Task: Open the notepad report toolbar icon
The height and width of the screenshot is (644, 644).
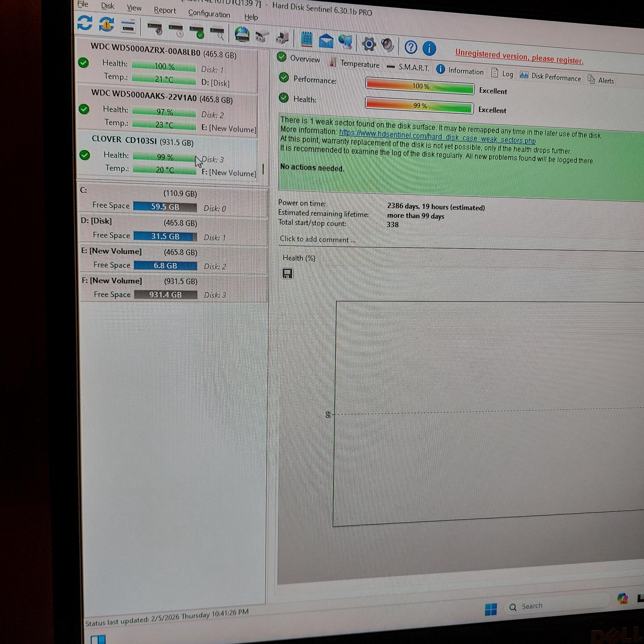Action: [306, 40]
